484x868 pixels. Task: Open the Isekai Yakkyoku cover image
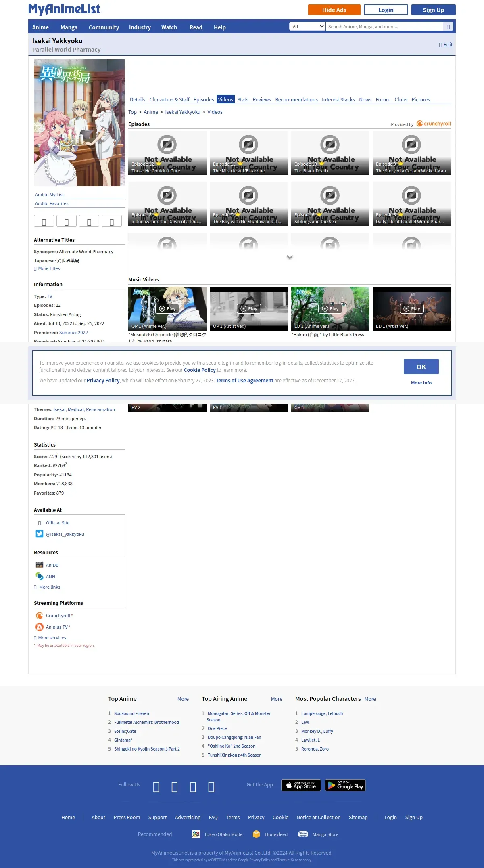[79, 122]
